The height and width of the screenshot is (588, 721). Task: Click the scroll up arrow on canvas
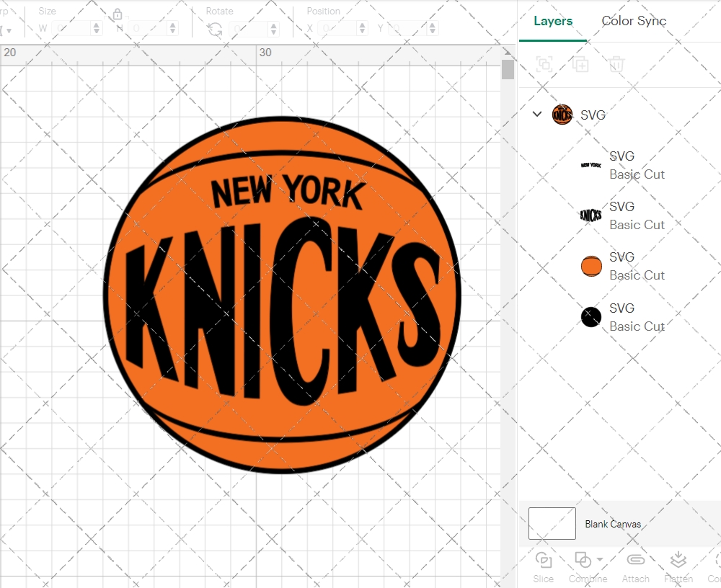[508, 51]
